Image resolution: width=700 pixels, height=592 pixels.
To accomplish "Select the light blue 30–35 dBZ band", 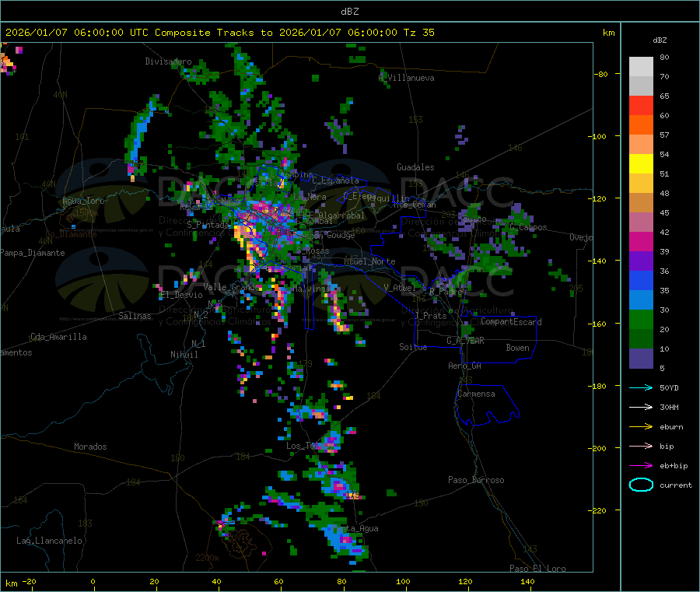I will point(641,300).
